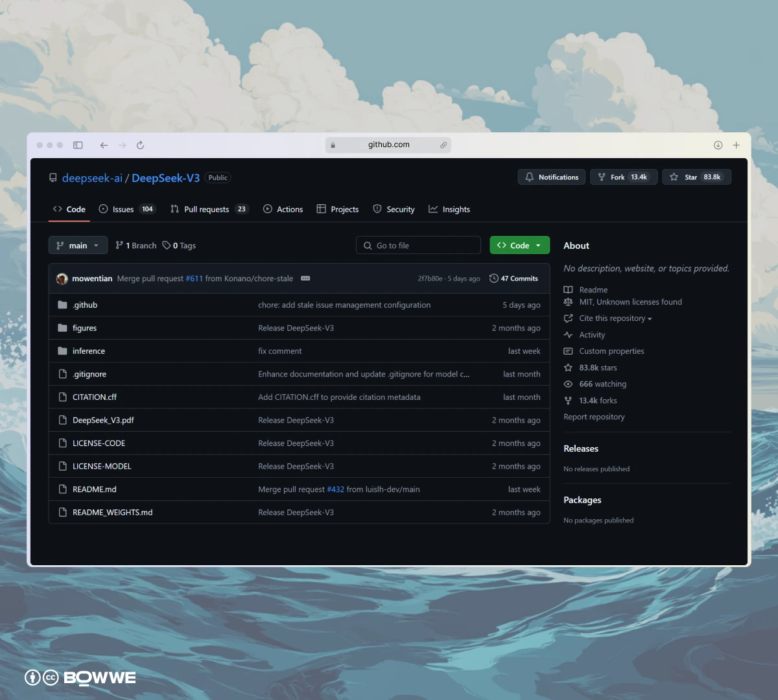Screen dimensions: 778x700
Task: Open the deepseek-ai owner link
Action: click(92, 178)
